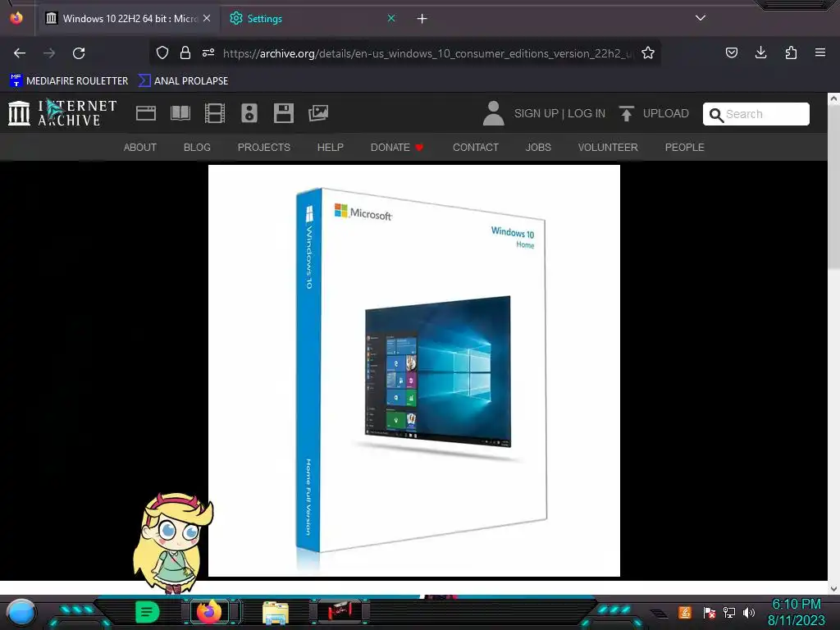Click the volume speaker tray icon

(749, 612)
